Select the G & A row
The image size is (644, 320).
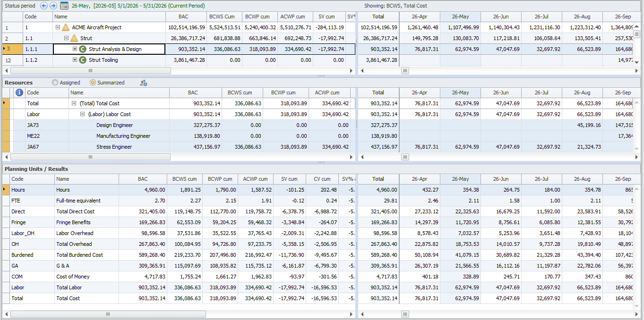[179, 266]
